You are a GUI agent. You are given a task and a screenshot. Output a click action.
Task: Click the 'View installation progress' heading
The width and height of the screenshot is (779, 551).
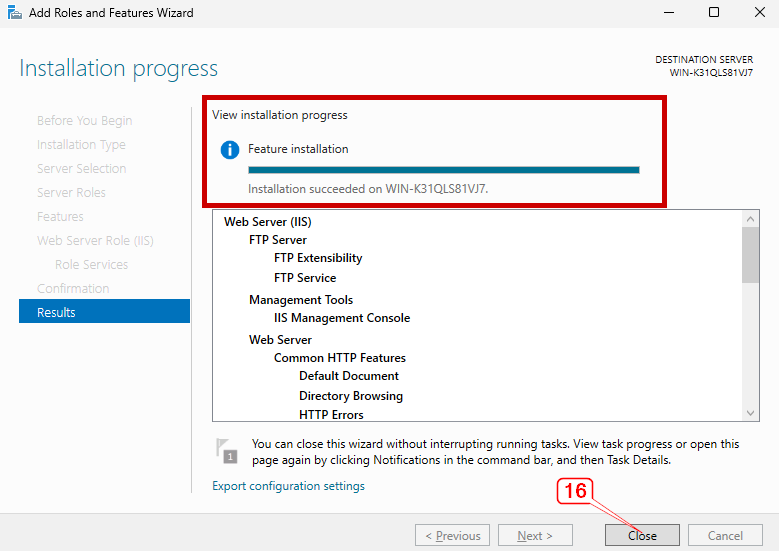(280, 115)
